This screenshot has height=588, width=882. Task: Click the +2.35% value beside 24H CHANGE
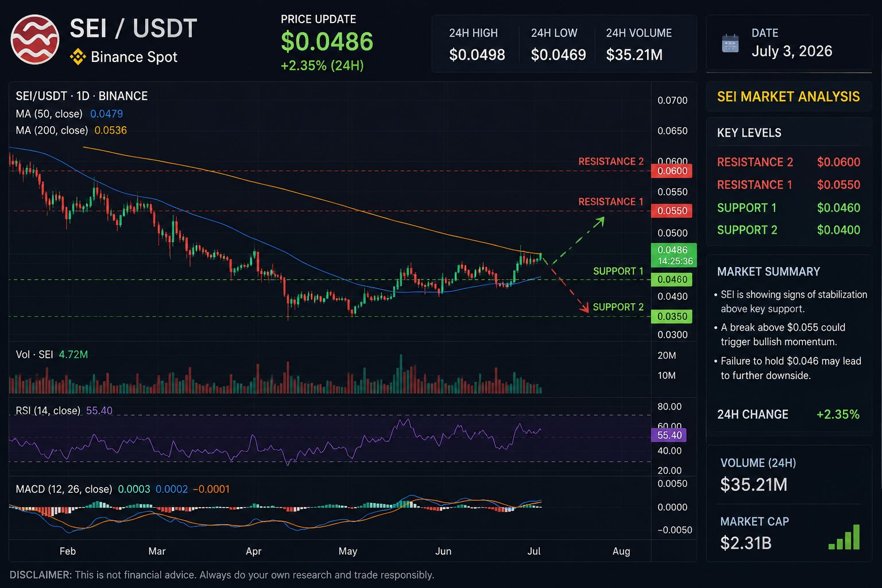[x=838, y=415]
